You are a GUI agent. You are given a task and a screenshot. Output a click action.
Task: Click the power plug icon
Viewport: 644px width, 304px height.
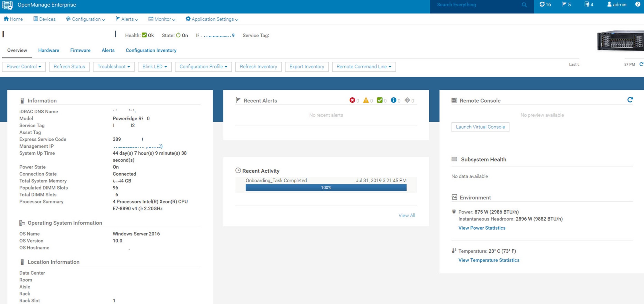coord(454,211)
